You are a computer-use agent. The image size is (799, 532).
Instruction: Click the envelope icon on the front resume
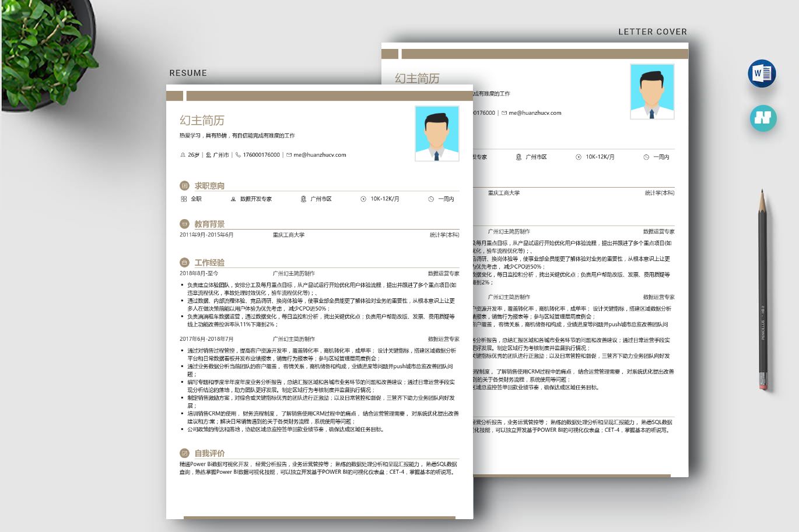[289, 155]
